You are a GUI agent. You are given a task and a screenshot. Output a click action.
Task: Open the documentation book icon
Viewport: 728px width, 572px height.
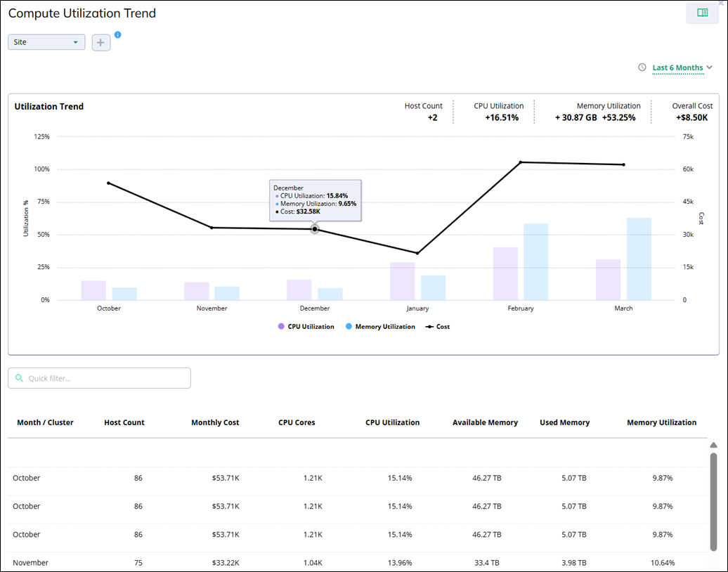(x=702, y=13)
